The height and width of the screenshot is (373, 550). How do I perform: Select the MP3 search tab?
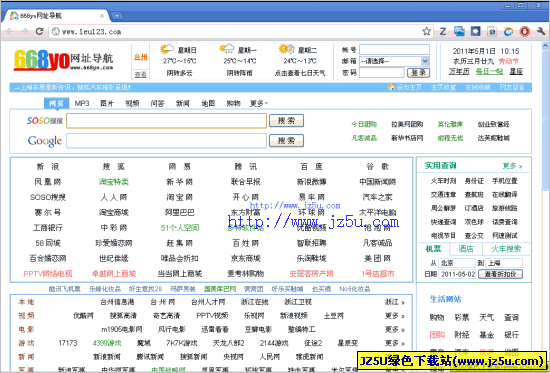82,104
